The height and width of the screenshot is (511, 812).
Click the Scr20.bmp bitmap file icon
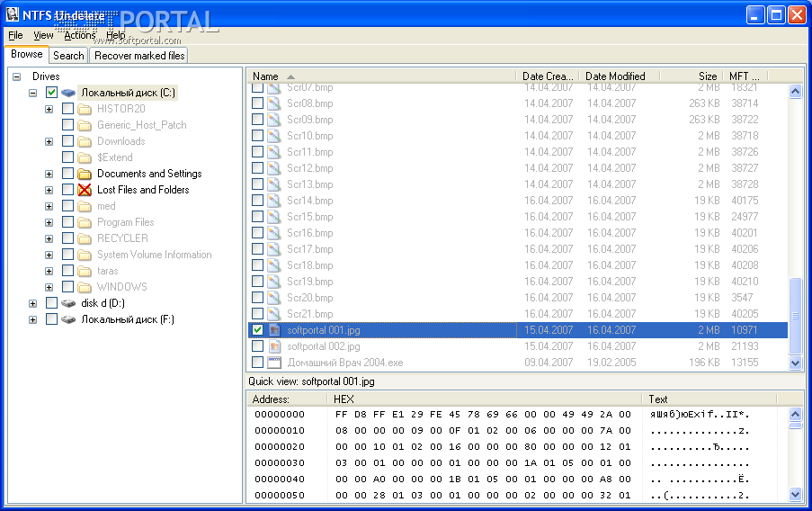(x=274, y=298)
